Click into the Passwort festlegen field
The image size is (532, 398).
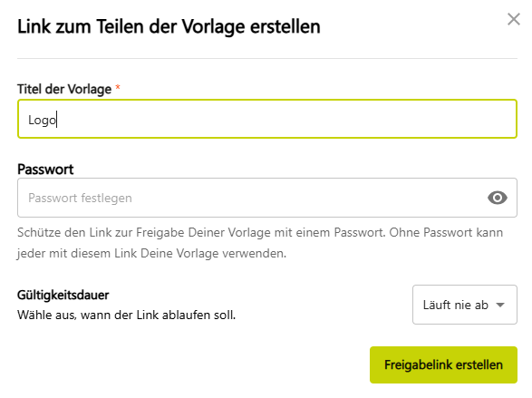click(x=267, y=198)
